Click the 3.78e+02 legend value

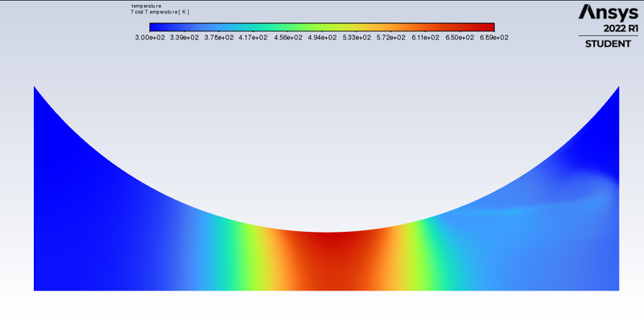(x=219, y=38)
